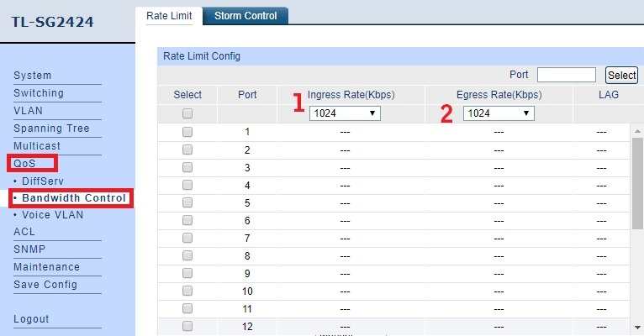
Task: Click the Port column header
Action: [247, 95]
